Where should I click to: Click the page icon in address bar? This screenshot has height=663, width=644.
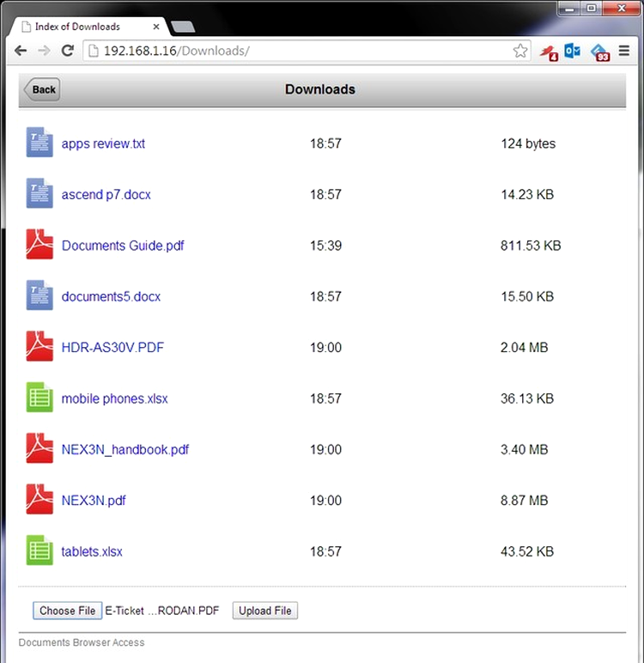pos(94,51)
